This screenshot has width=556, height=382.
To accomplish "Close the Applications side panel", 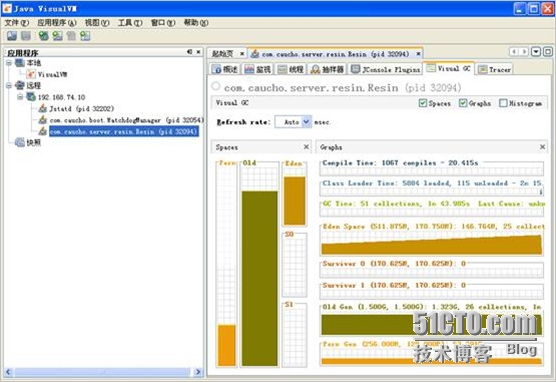I will coord(199,52).
